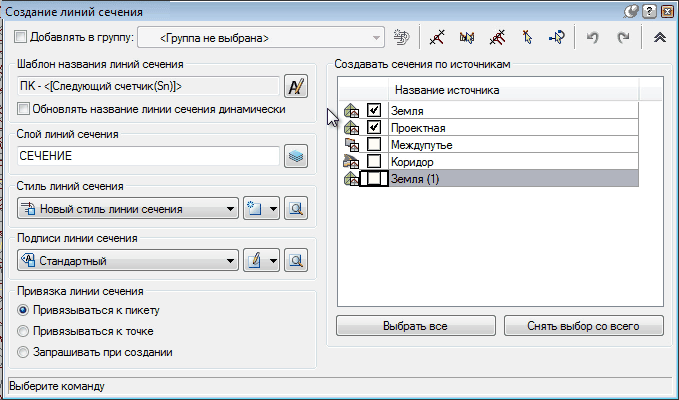Enable the Добавлять в группу checkbox
This screenshot has height=400, width=679.
pyautogui.click(x=22, y=38)
